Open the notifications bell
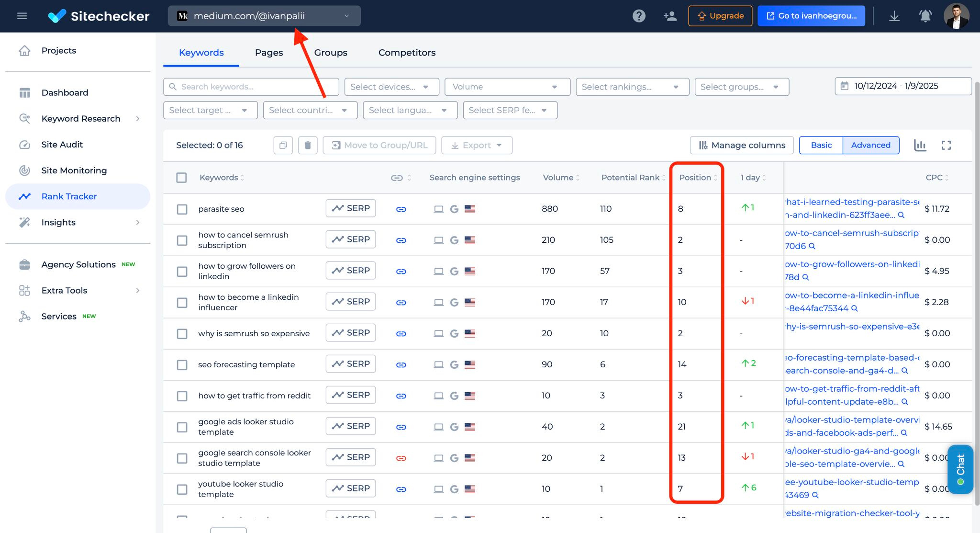980x533 pixels. click(x=925, y=16)
